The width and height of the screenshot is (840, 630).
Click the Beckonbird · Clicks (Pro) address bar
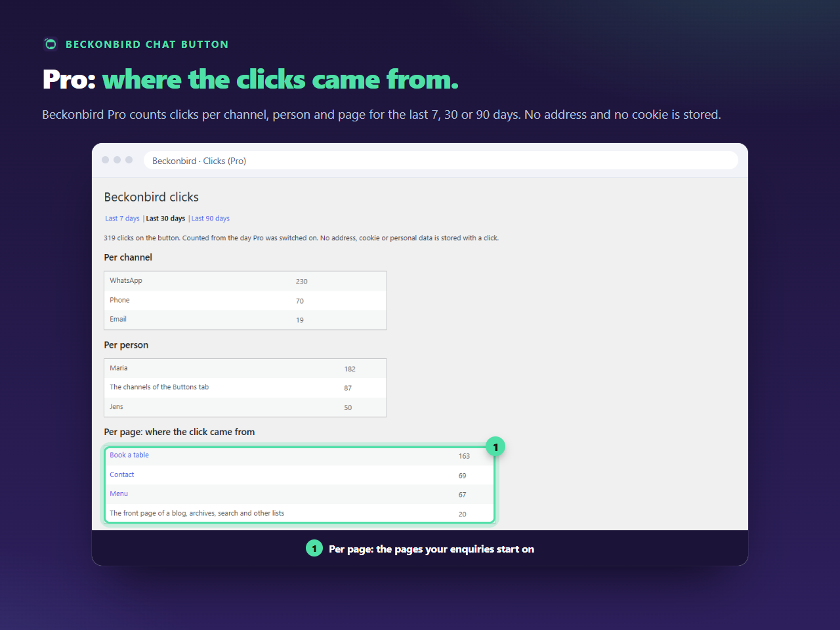click(x=441, y=161)
